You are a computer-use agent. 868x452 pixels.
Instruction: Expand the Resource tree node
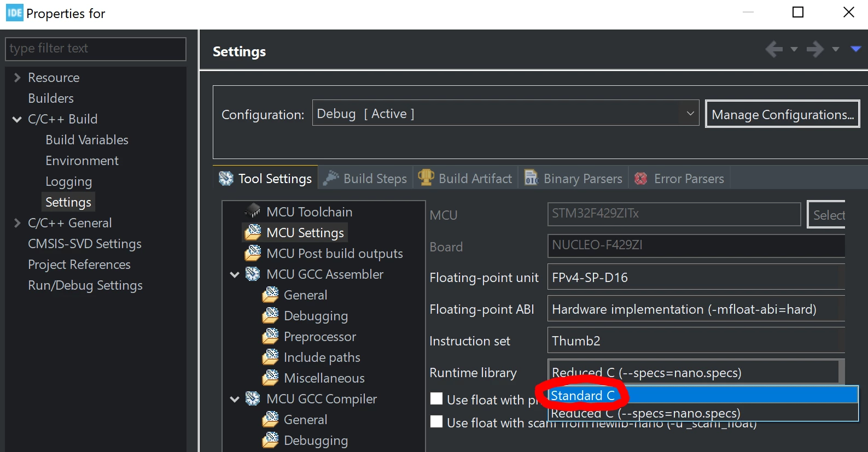(17, 78)
